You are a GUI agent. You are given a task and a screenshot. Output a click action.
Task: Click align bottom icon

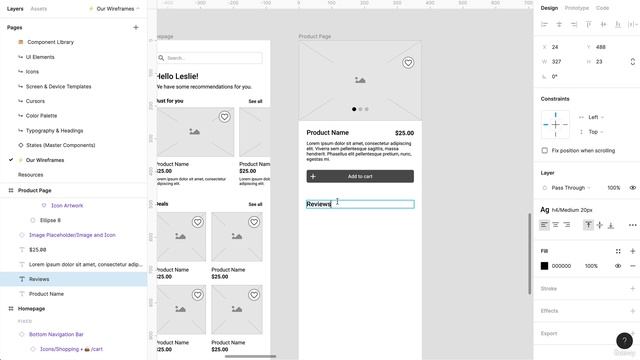(618, 24)
